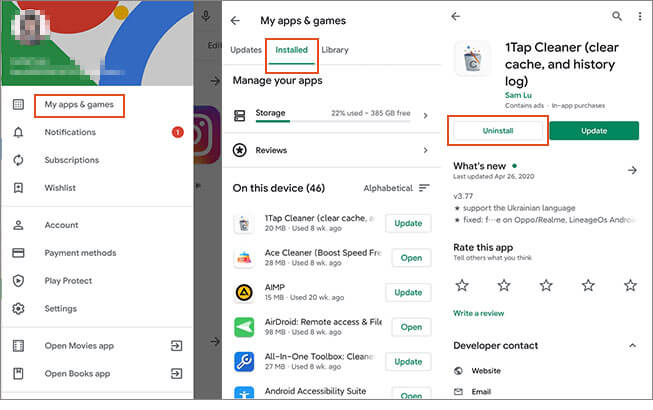
Task: Rate the app with first star
Action: (461, 285)
